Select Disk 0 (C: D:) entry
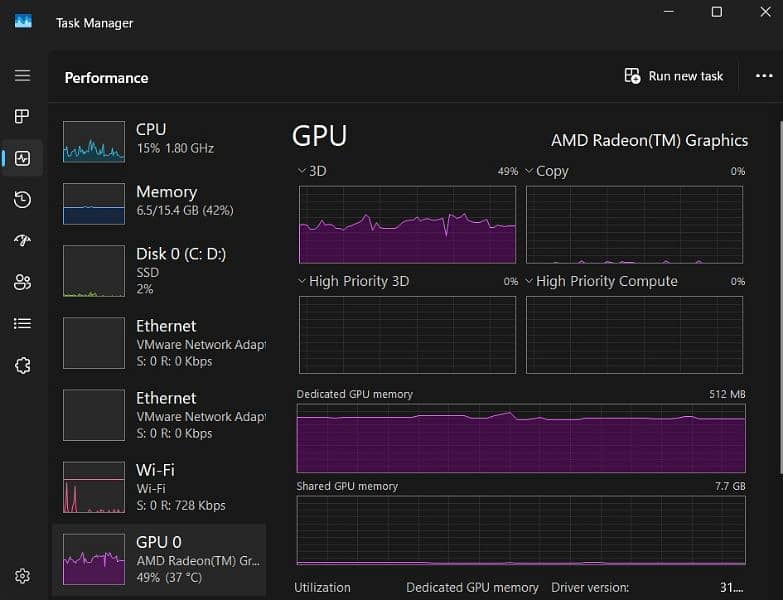The width and height of the screenshot is (783, 600). click(158, 270)
